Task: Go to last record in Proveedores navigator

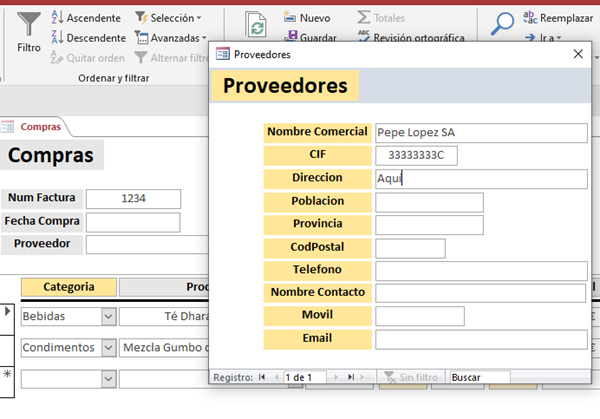Action: [x=350, y=377]
